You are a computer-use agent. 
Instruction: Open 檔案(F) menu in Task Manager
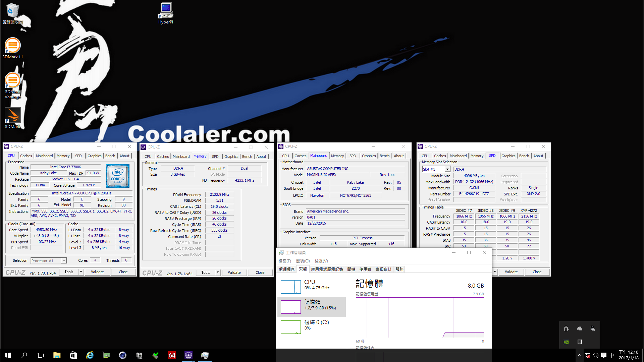point(284,261)
